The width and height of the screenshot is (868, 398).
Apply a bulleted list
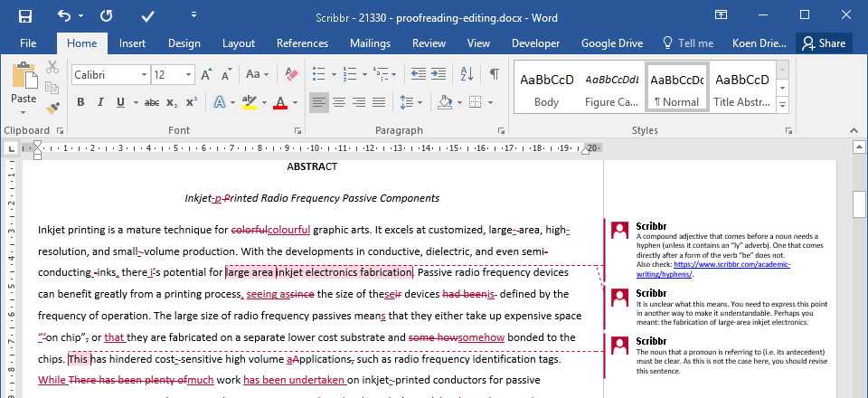[x=318, y=75]
